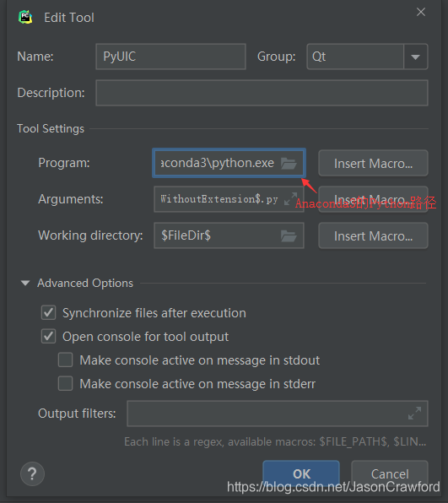The width and height of the screenshot is (448, 503).
Task: Enable Make console active on stderr message
Action: click(x=66, y=384)
